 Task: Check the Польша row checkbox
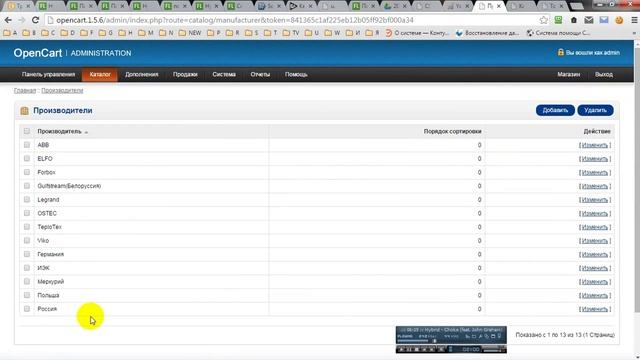pos(27,295)
